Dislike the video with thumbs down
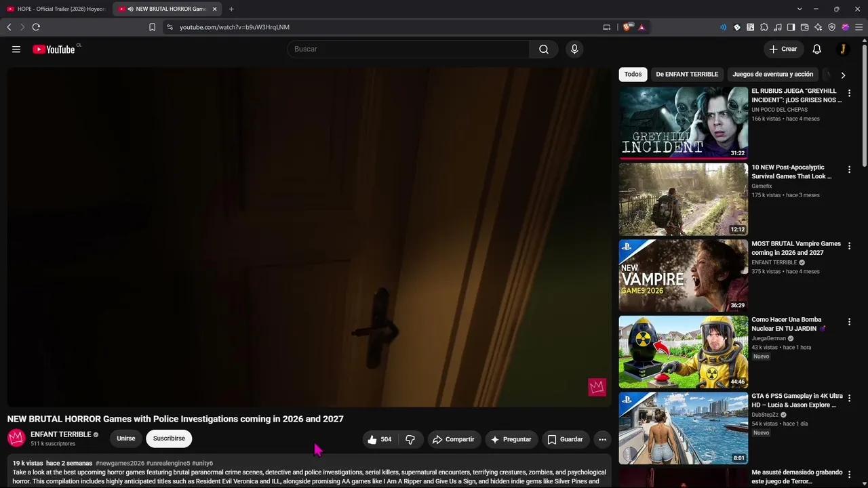Viewport: 868px width, 488px height. coord(410,439)
